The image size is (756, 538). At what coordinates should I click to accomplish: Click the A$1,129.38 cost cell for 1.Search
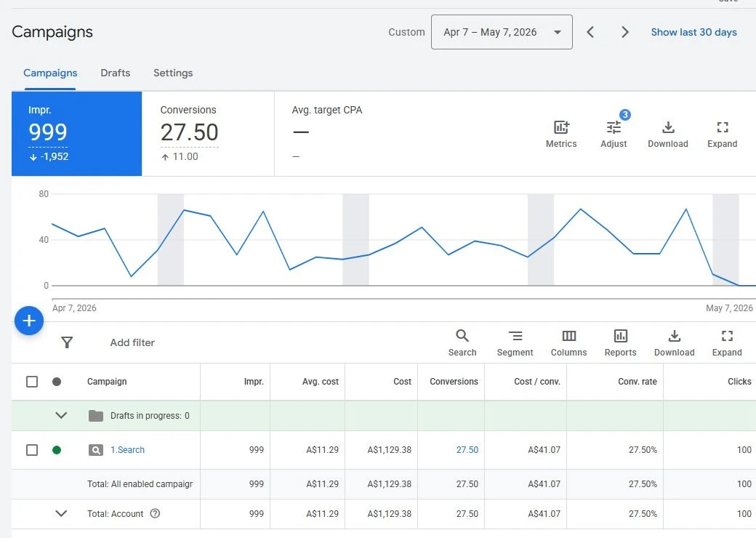tap(389, 450)
